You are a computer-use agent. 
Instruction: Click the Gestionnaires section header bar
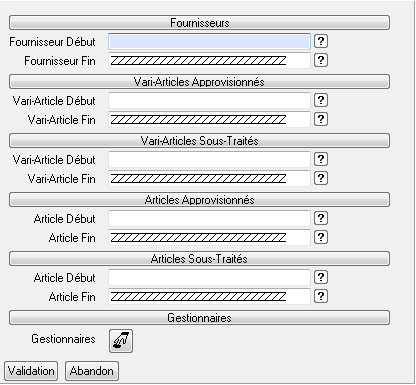[x=199, y=318]
